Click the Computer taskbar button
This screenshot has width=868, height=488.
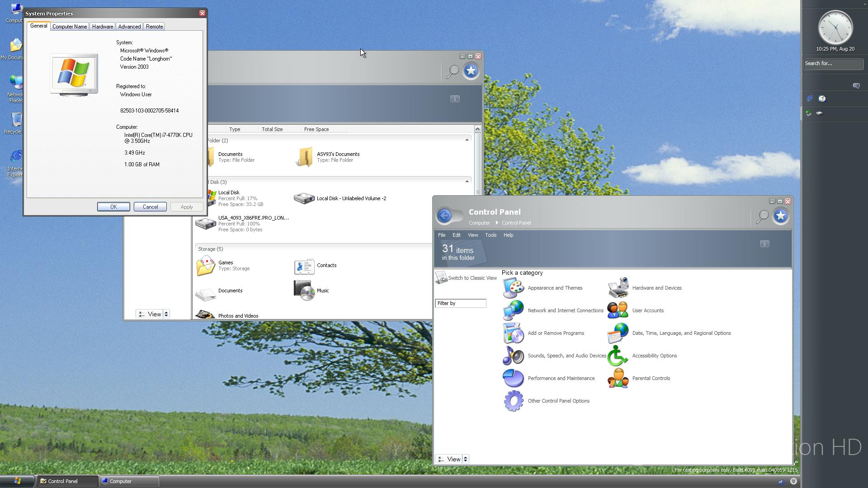[129, 481]
